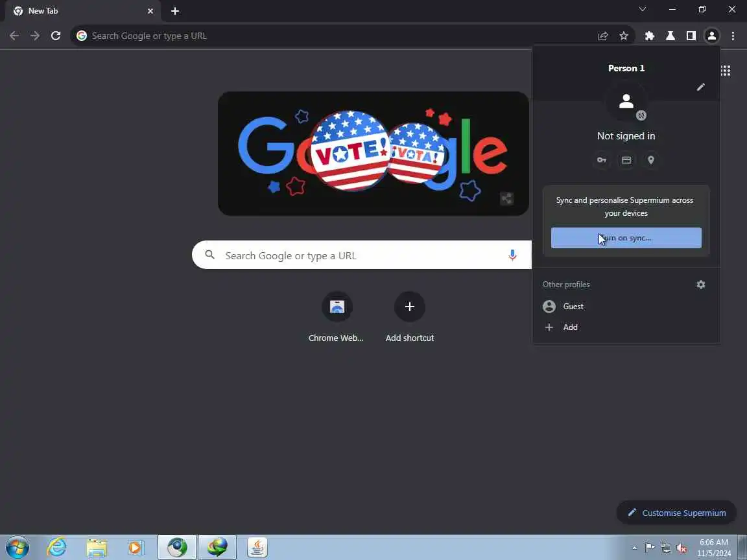Show hidden system tray icons
Image resolution: width=747 pixels, height=560 pixels.
pyautogui.click(x=634, y=548)
